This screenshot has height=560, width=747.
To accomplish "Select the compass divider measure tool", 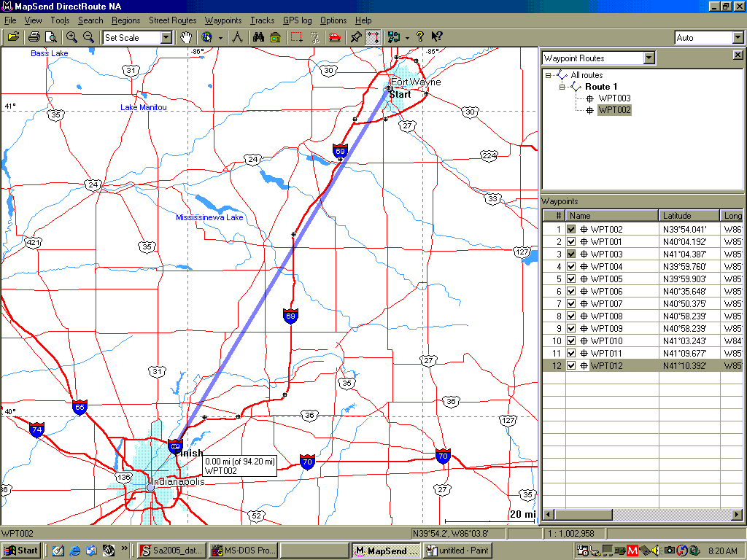I will click(237, 37).
